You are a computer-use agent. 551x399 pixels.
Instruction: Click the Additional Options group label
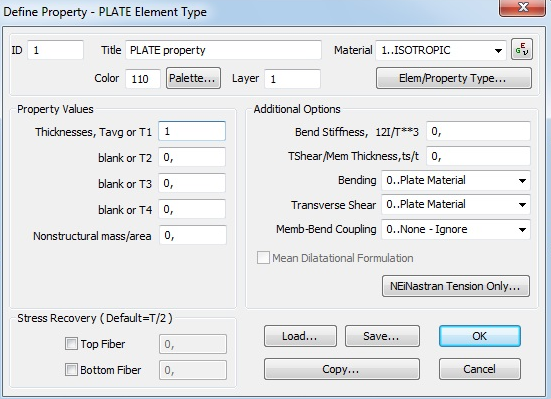(x=297, y=109)
